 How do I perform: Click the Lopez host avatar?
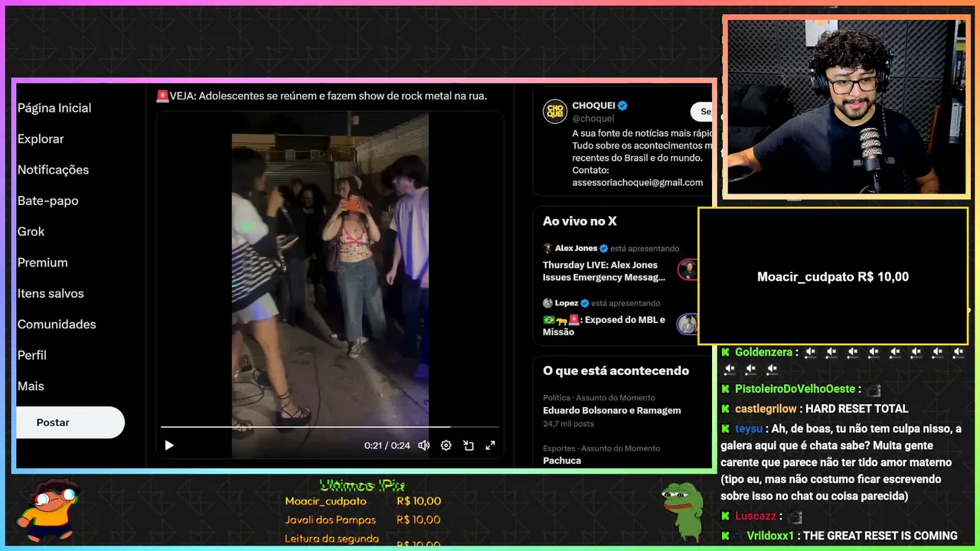[x=547, y=303]
